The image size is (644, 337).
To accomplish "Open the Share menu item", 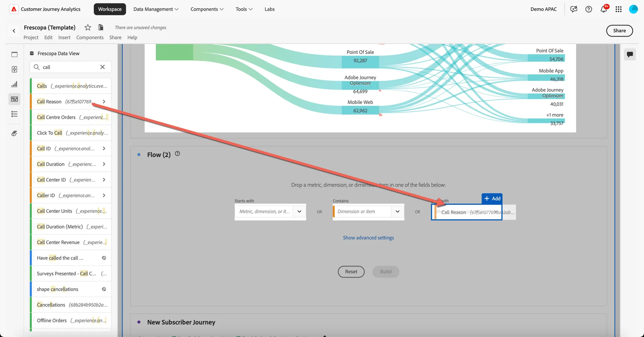I will [115, 37].
